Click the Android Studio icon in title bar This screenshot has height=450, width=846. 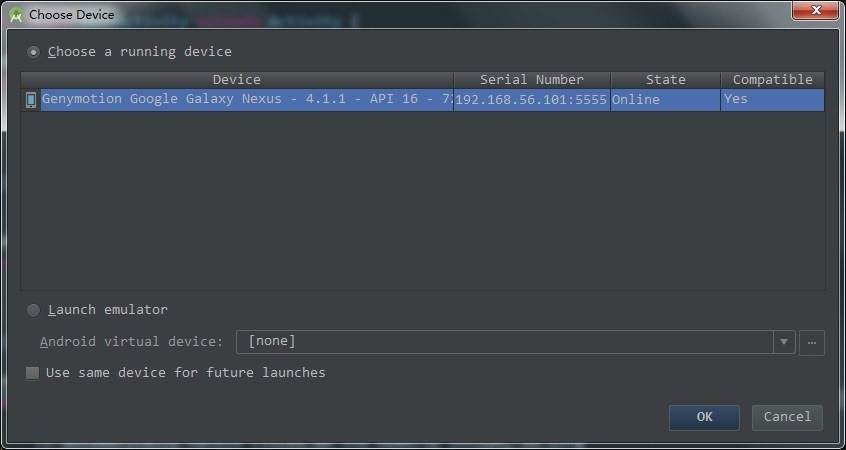[x=16, y=15]
